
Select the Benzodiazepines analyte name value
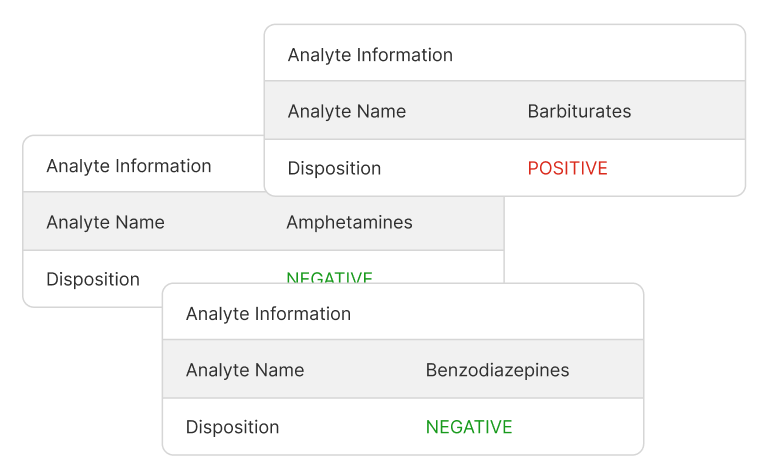(497, 370)
